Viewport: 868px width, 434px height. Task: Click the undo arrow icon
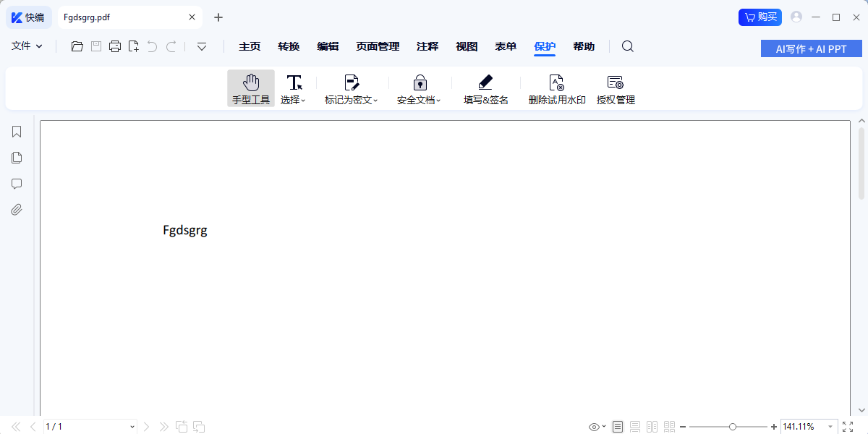(x=152, y=46)
